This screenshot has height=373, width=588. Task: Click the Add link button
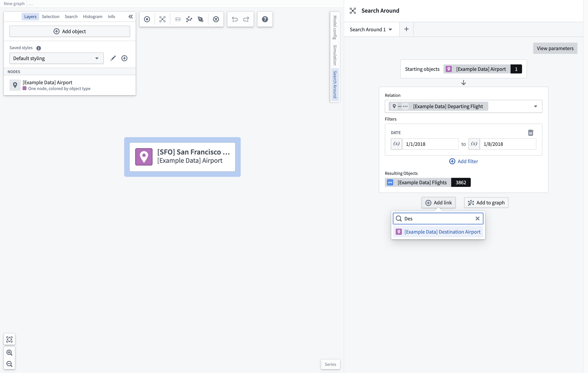pyautogui.click(x=439, y=203)
